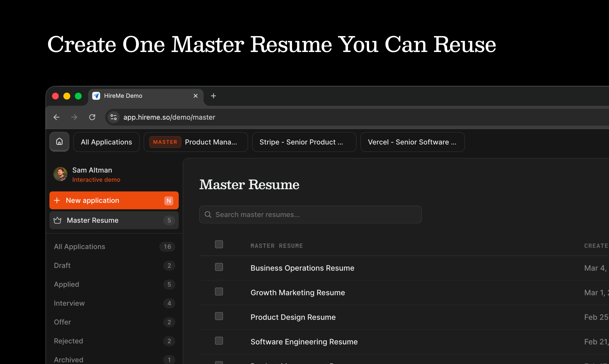Open the Stripe - Senior Product tab
This screenshot has width=609, height=364.
pos(304,142)
